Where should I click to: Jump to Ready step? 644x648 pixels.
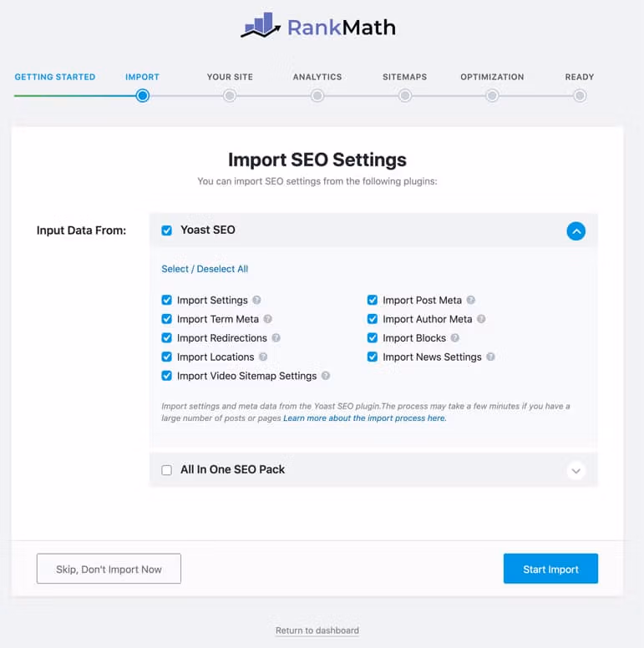point(580,77)
